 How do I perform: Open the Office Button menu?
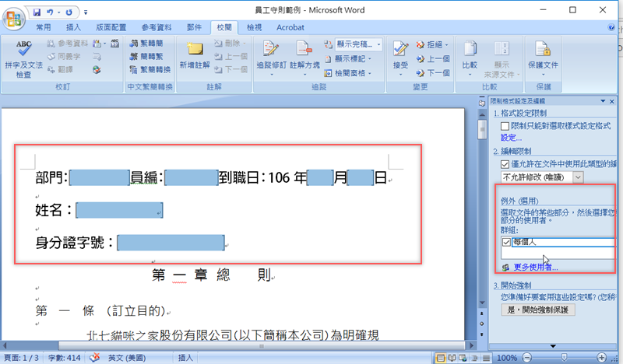point(14,18)
